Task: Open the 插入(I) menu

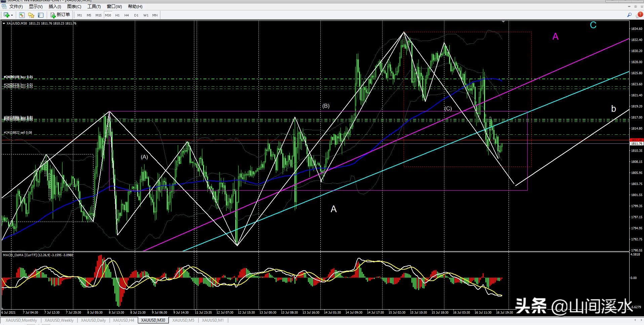Action: point(55,6)
